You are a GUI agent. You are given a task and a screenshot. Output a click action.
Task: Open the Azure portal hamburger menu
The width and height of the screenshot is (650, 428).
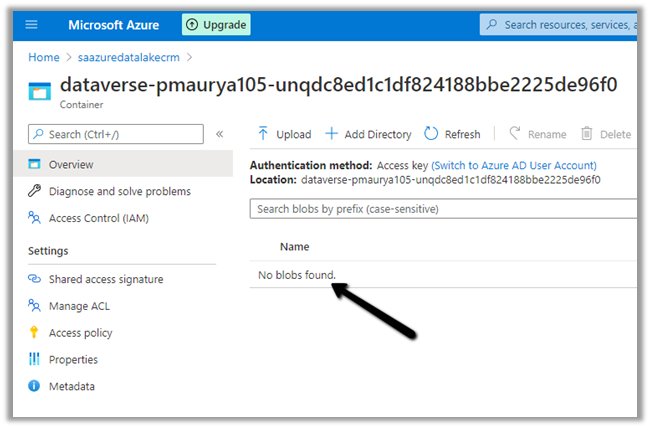click(x=31, y=24)
